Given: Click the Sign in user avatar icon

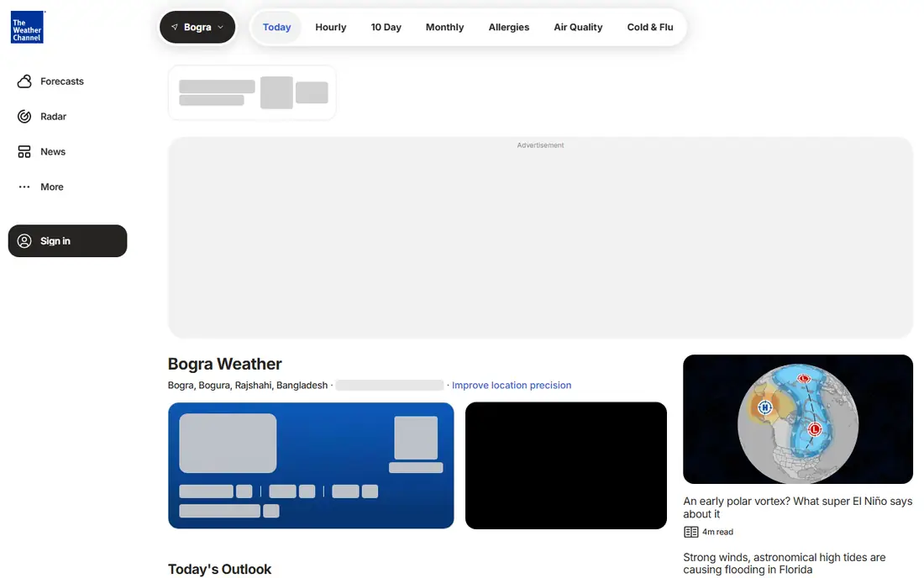Looking at the screenshot, I should [x=24, y=241].
